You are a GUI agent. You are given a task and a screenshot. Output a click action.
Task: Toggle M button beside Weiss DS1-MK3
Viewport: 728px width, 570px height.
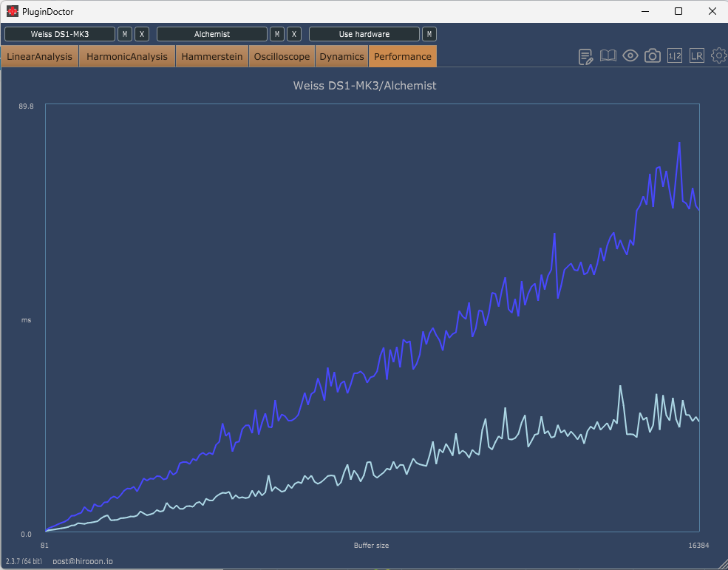coord(125,34)
